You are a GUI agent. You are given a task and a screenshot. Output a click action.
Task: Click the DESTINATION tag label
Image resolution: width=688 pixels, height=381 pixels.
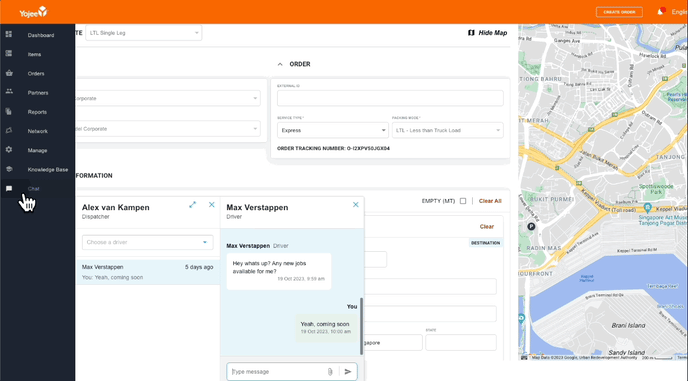click(485, 243)
